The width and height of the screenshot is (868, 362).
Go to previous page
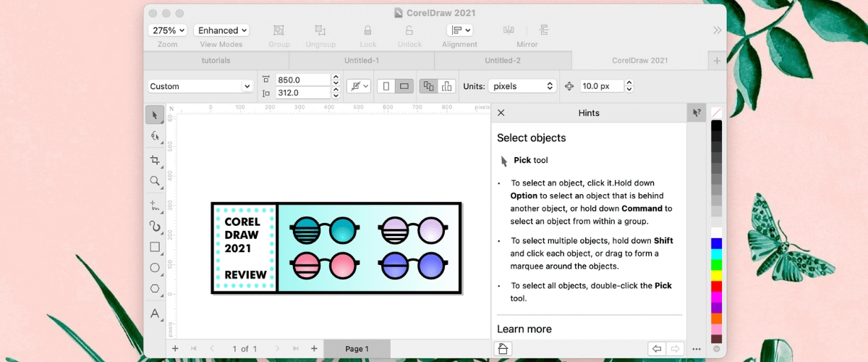(212, 349)
